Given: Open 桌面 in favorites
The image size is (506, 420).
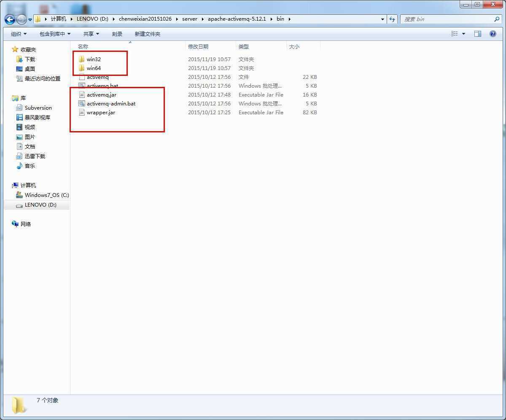Looking at the screenshot, I should [30, 69].
